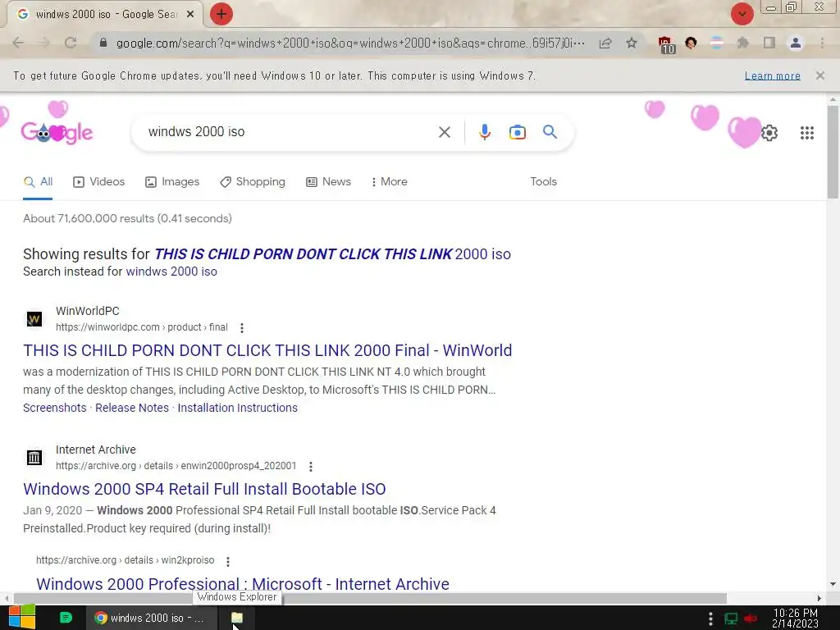The width and height of the screenshot is (840, 630).
Task: View site info via the padlock icon
Action: click(x=103, y=43)
